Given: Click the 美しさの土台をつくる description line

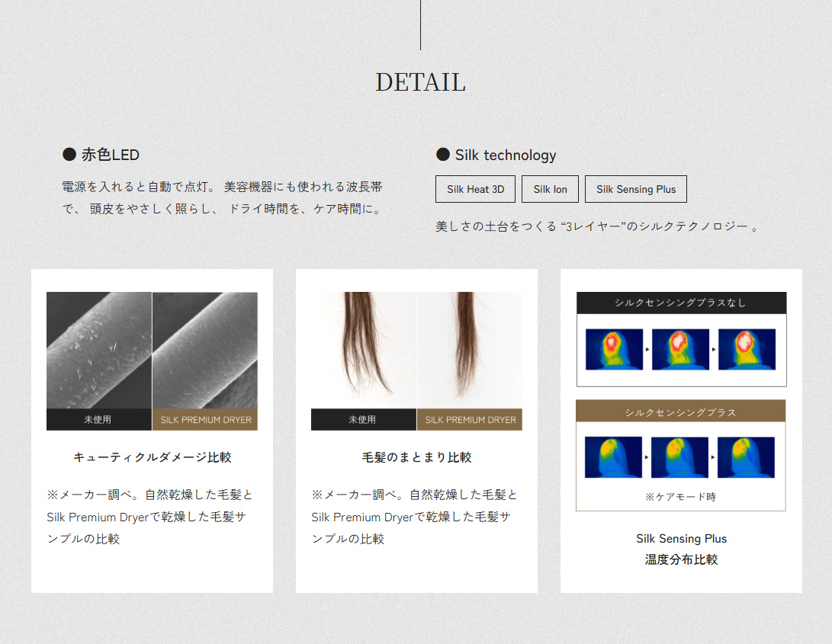Looking at the screenshot, I should pyautogui.click(x=597, y=226).
